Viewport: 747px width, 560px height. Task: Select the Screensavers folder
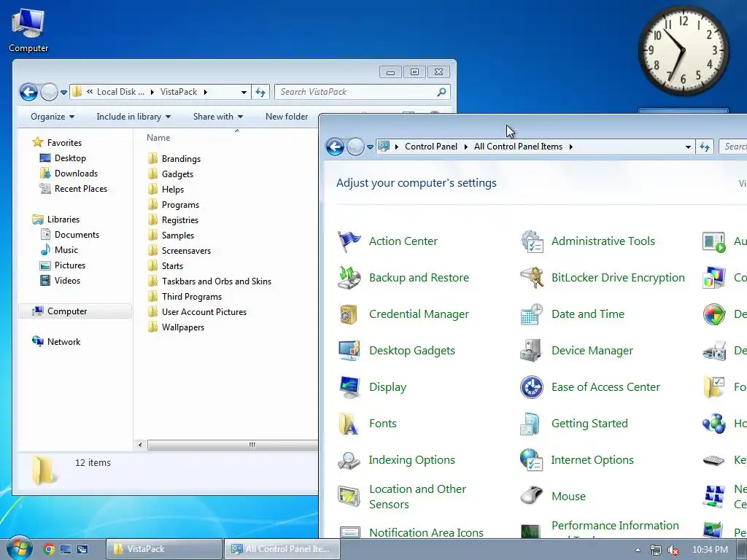click(x=186, y=251)
